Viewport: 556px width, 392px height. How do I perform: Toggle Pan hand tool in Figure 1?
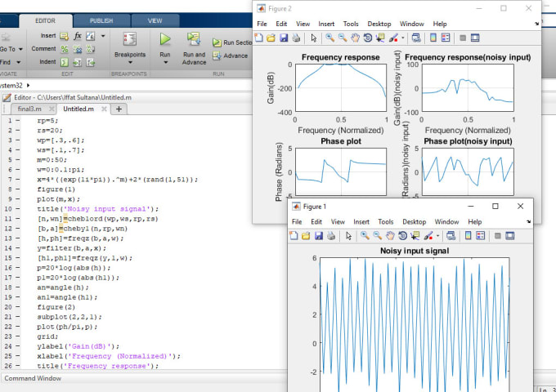pos(390,235)
